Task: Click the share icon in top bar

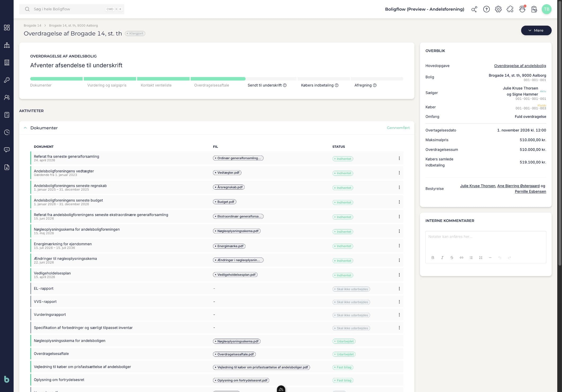Action: [474, 9]
